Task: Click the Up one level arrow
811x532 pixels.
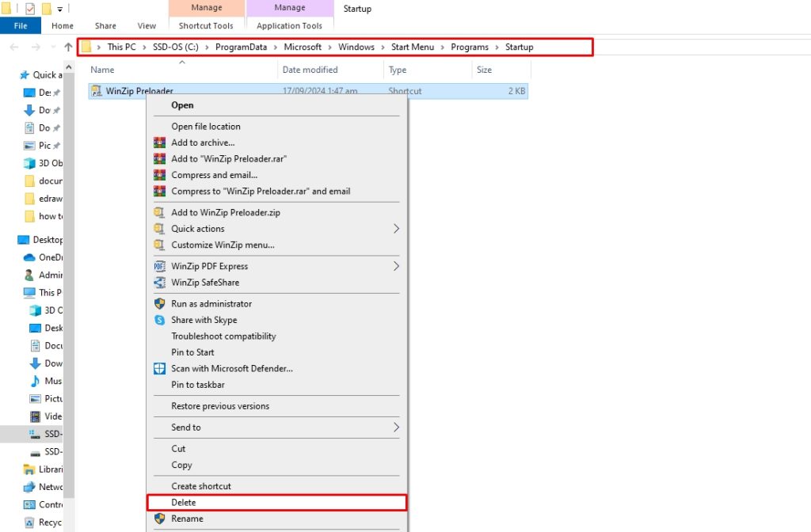Action: (x=68, y=47)
